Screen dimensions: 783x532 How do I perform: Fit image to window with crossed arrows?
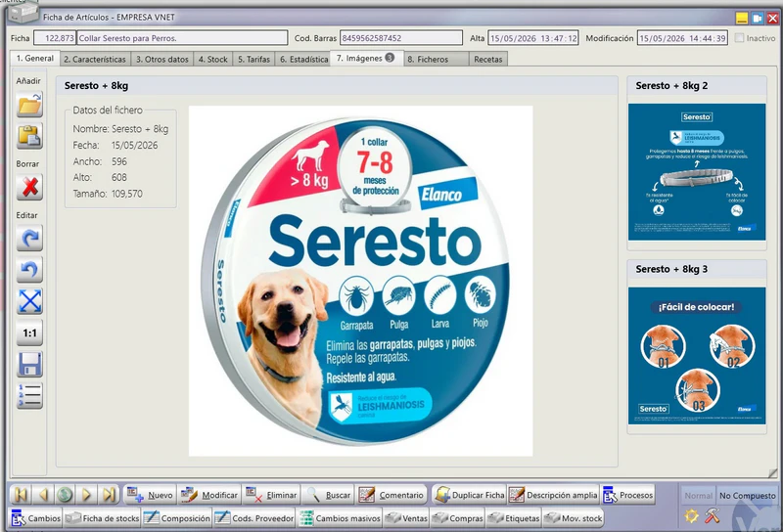point(29,301)
